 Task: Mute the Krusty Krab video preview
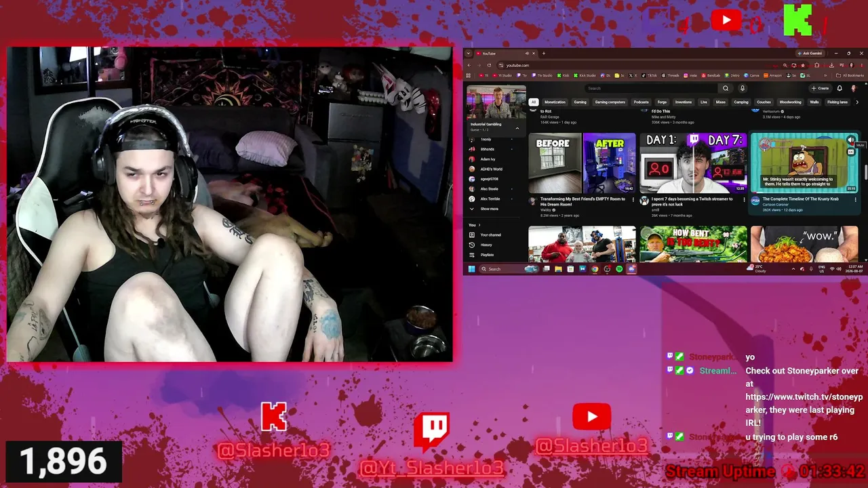[851, 140]
